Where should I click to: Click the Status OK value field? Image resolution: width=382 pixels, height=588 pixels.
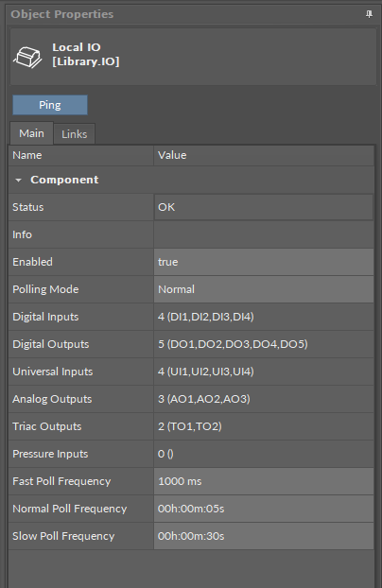pos(264,207)
